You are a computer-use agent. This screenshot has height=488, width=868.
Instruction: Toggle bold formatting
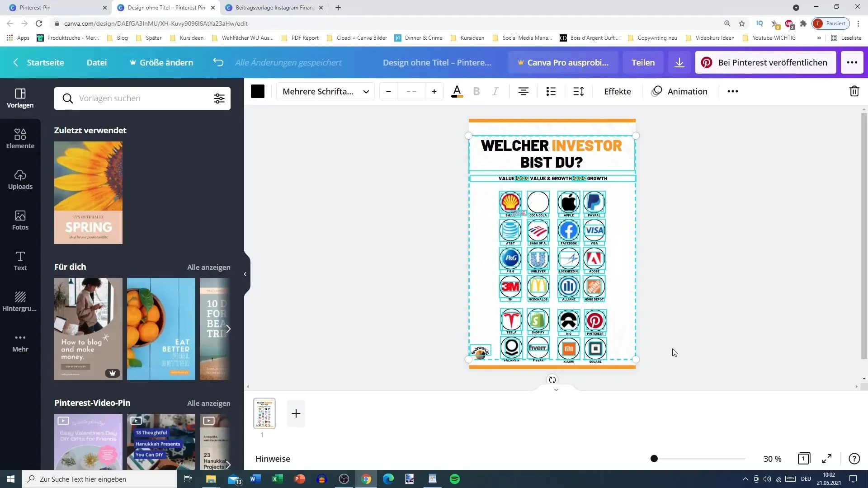click(476, 91)
